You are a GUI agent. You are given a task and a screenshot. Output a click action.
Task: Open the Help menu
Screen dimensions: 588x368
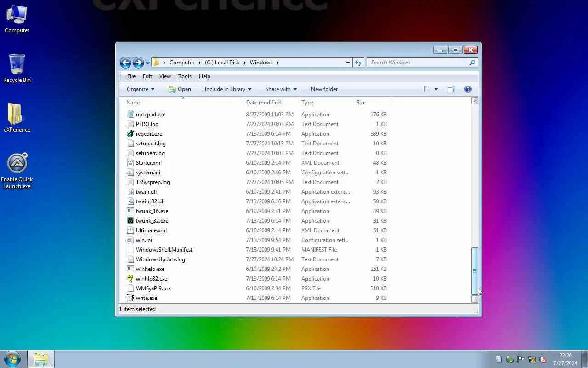(x=204, y=76)
